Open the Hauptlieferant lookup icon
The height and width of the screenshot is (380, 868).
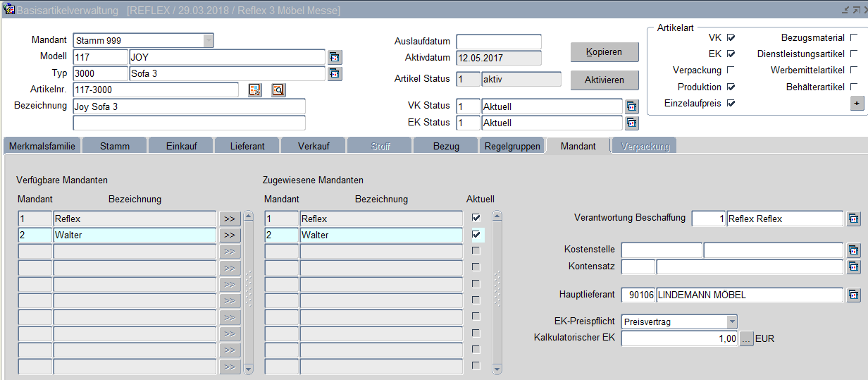pos(853,295)
